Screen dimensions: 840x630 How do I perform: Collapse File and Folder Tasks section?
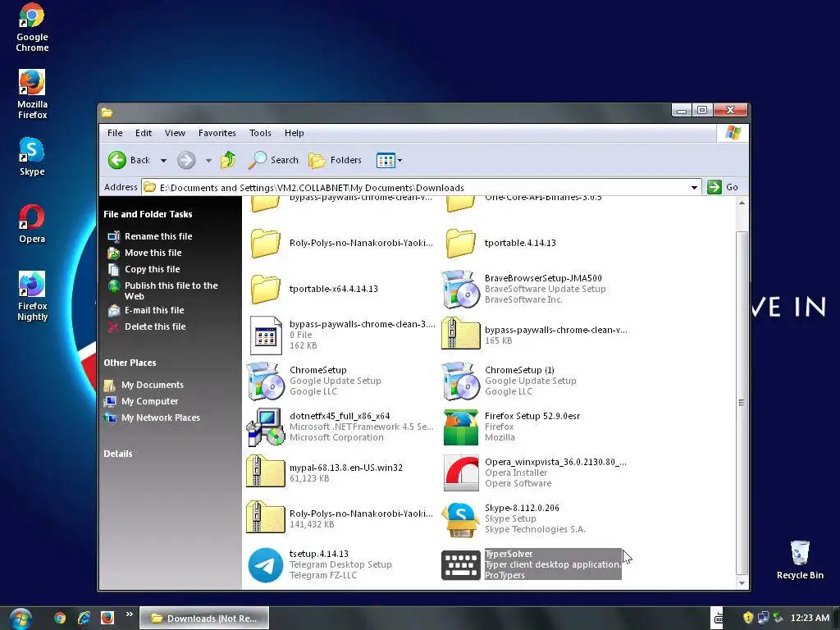coord(148,214)
